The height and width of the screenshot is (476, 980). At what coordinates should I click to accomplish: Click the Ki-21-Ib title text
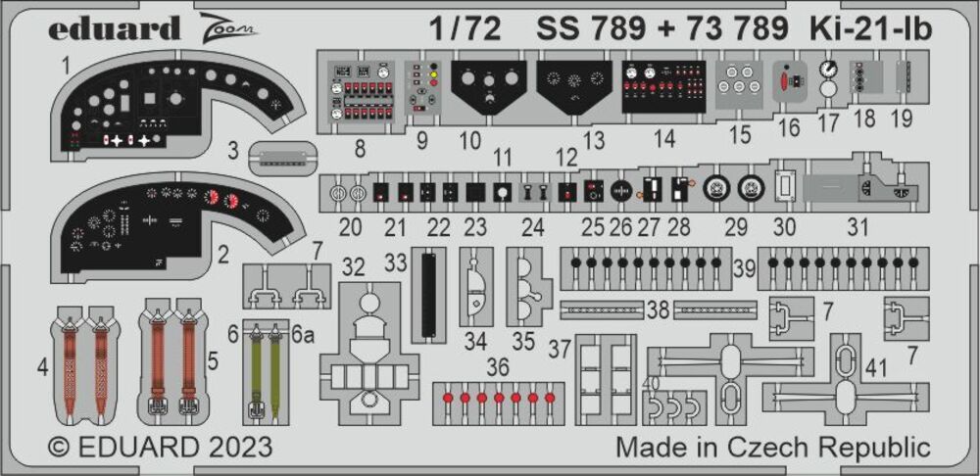click(870, 29)
